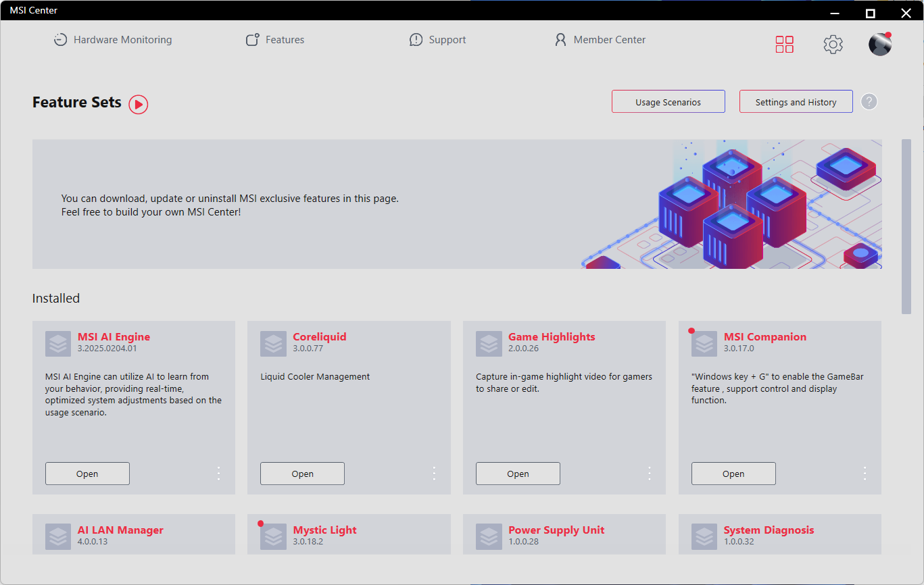The height and width of the screenshot is (585, 924).
Task: Click the AI LAN Manager layers icon
Action: coord(58,537)
